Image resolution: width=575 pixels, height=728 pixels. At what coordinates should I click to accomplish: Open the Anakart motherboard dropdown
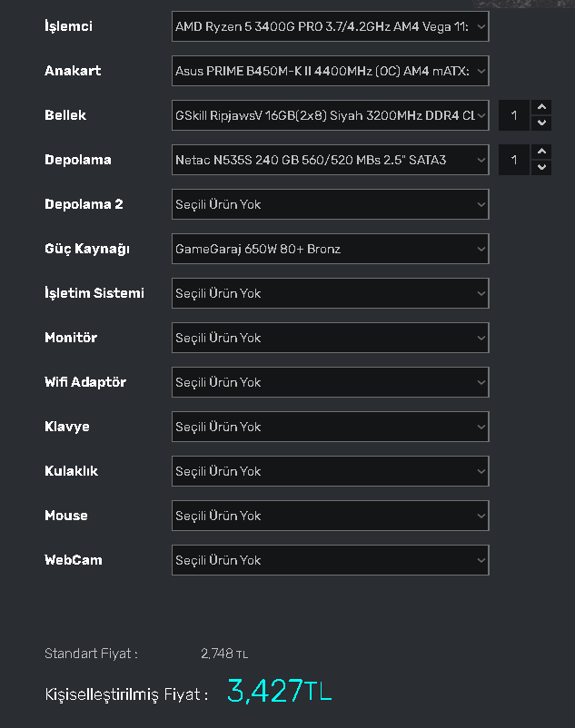[330, 71]
